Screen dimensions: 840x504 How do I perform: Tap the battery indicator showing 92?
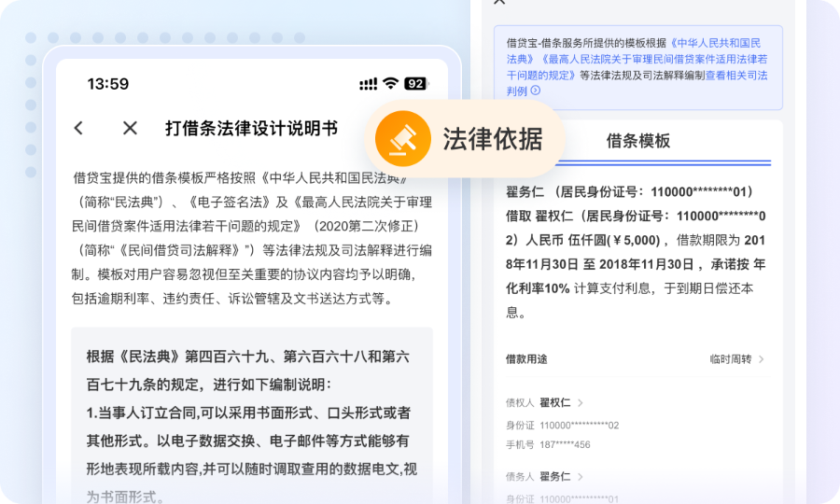[415, 84]
